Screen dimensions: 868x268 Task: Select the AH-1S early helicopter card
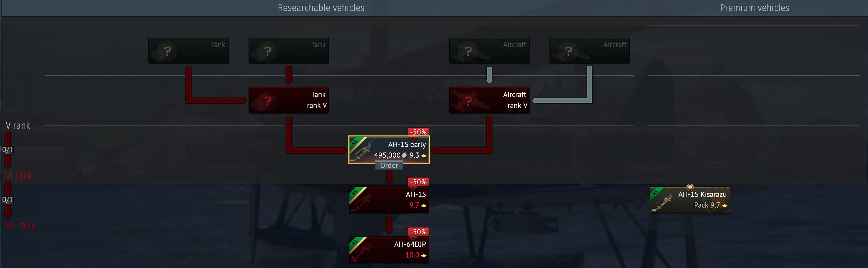389,150
